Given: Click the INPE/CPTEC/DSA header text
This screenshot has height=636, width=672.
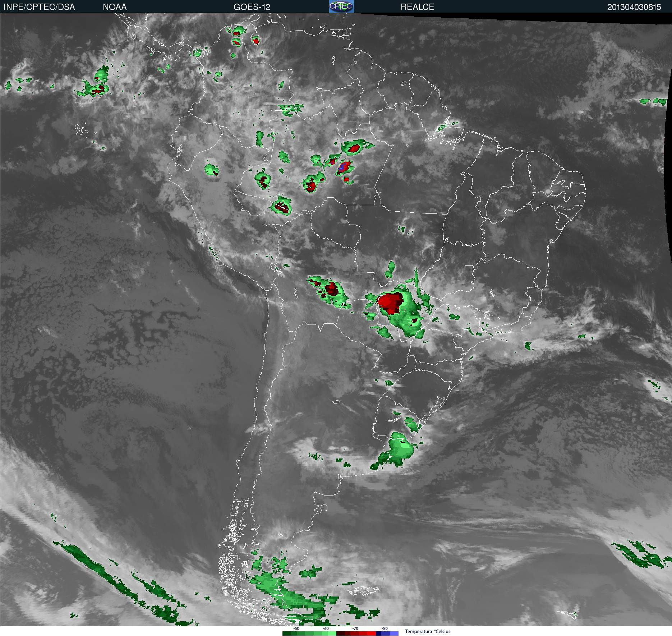Looking at the screenshot, I should [39, 7].
